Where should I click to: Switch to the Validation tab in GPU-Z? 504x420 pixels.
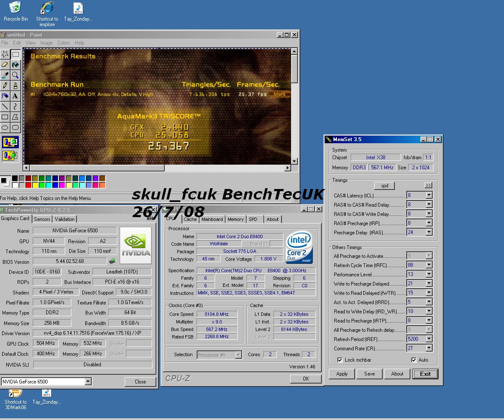(x=65, y=219)
